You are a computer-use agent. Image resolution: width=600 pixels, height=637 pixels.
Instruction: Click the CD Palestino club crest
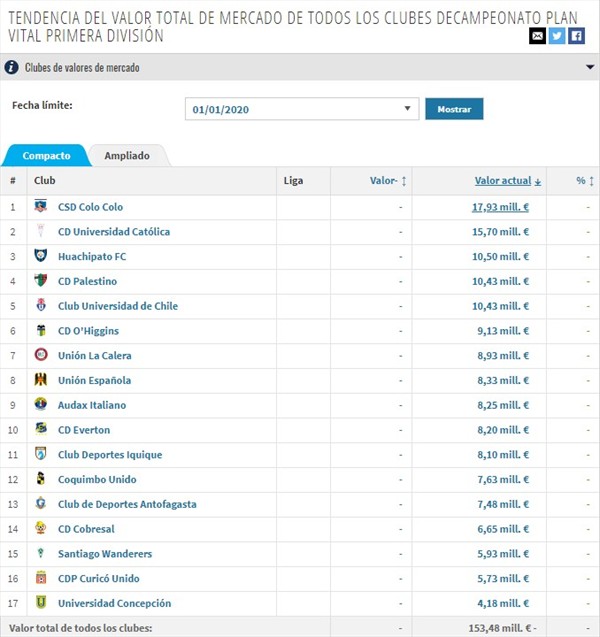(x=41, y=281)
